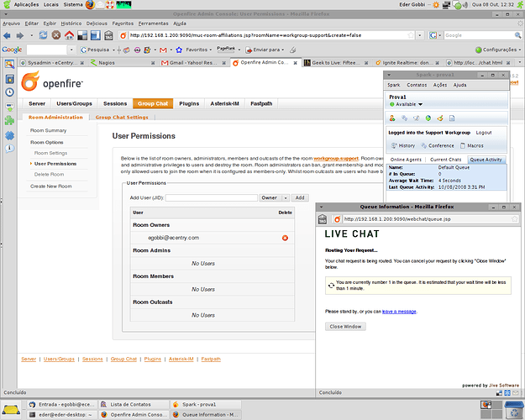Click the workgroup-support room link

tap(336, 159)
